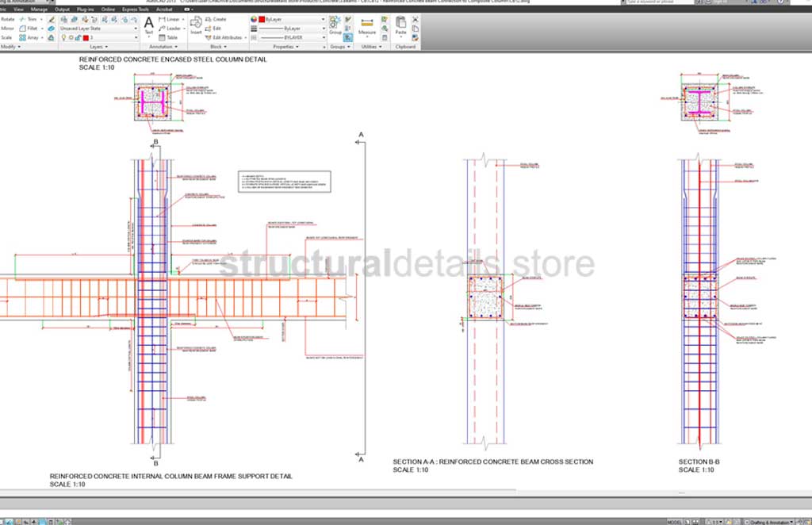Screen dimensions: 812x525
Task: Open the Manage ribbon tab
Action: click(40, 9)
